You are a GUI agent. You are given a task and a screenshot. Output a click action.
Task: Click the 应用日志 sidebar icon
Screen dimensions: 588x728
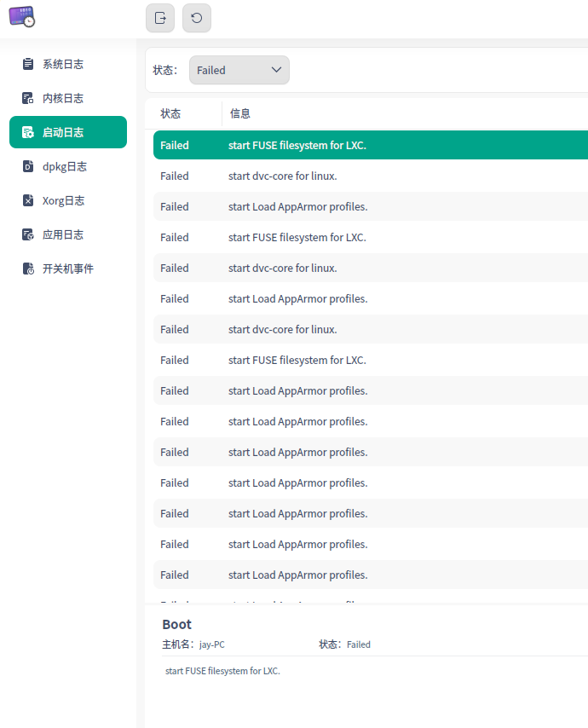point(28,234)
